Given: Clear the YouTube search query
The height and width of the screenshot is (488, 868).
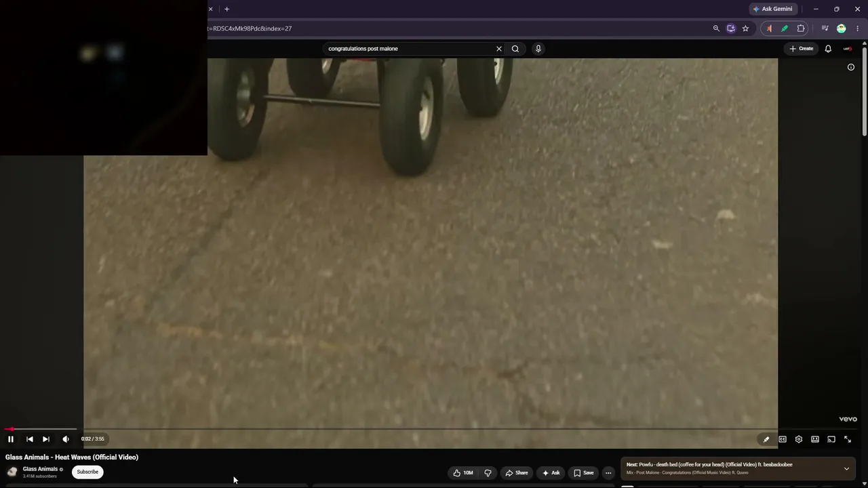Looking at the screenshot, I should tap(499, 49).
